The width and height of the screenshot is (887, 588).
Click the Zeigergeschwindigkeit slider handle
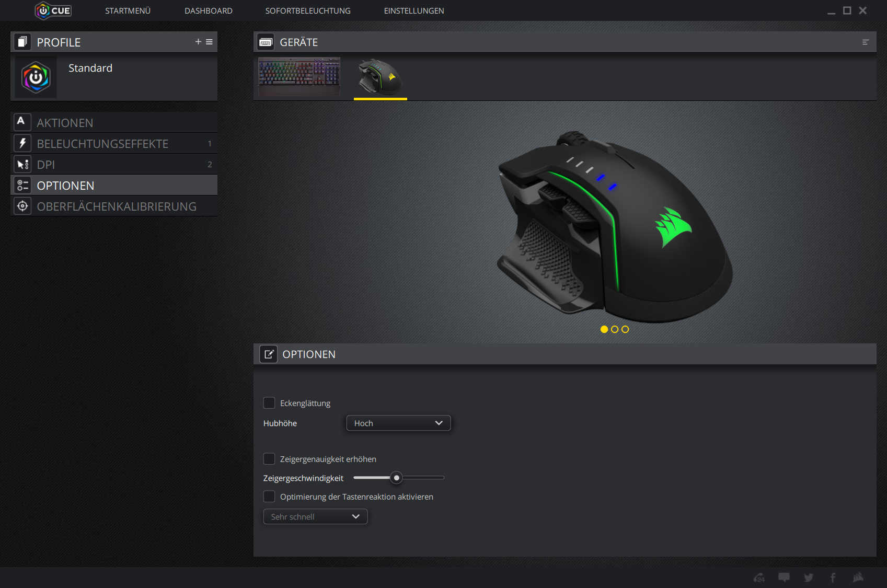coord(397,478)
